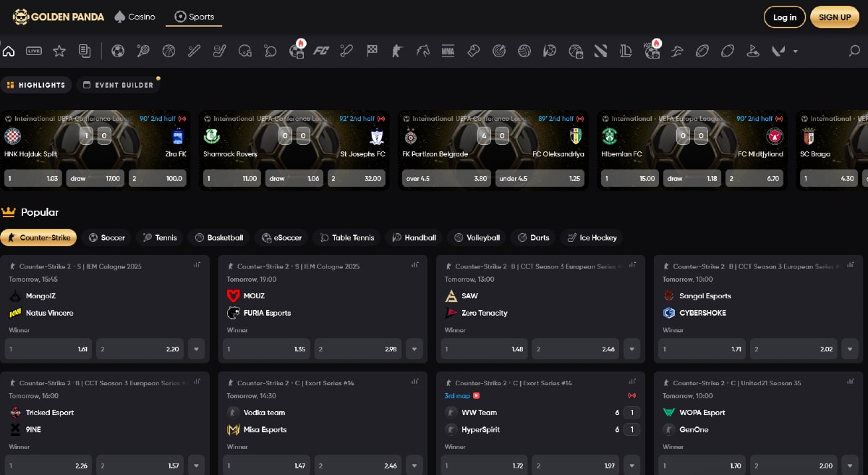Select the horse racing icon
Viewport: 868px width, 475px height.
pyautogui.click(x=423, y=51)
